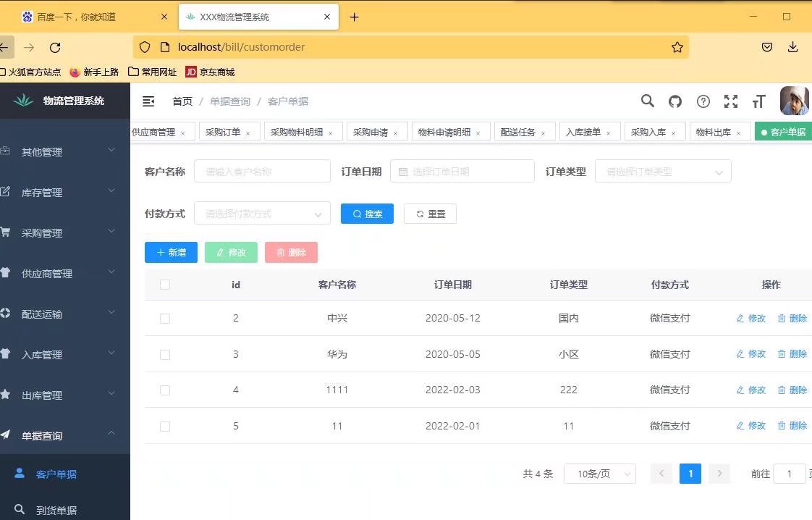Click 删除 in row 华为
Image resolution: width=812 pixels, height=520 pixels.
(792, 354)
